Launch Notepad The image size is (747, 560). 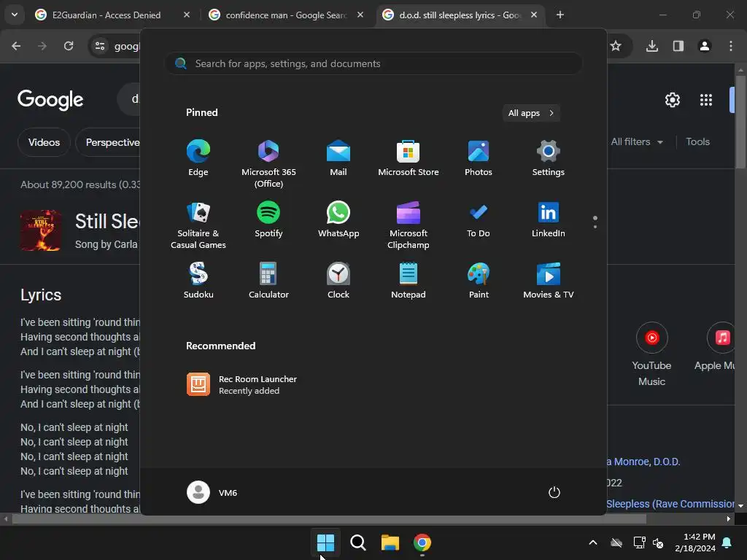409,281
